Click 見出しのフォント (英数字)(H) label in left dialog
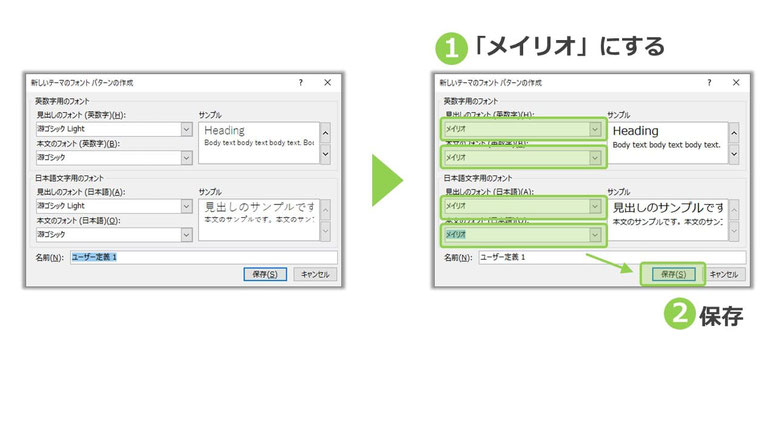776x437 pixels. pos(81,115)
